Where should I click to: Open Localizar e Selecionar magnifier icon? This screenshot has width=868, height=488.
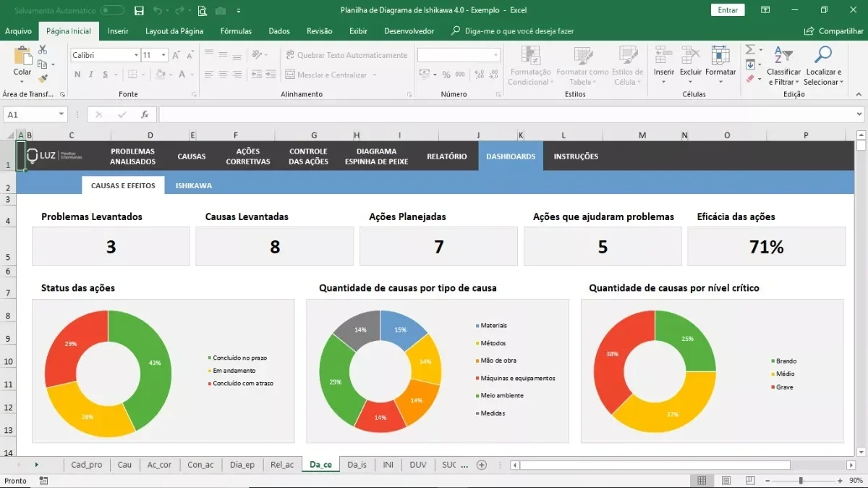pyautogui.click(x=823, y=55)
